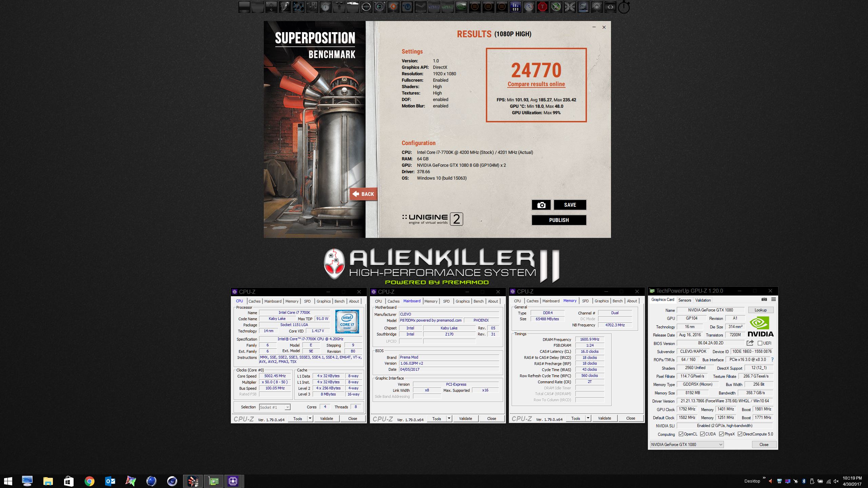This screenshot has width=868, height=488.
Task: Open Outlook from the taskbar
Action: 110,481
